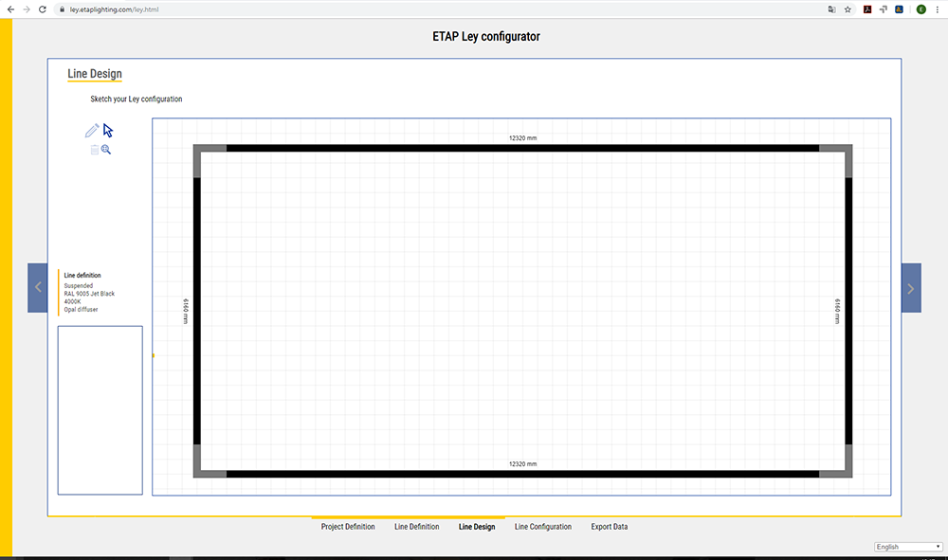Click the translate page icon
Viewport: 948px width, 560px height.
click(x=832, y=9)
